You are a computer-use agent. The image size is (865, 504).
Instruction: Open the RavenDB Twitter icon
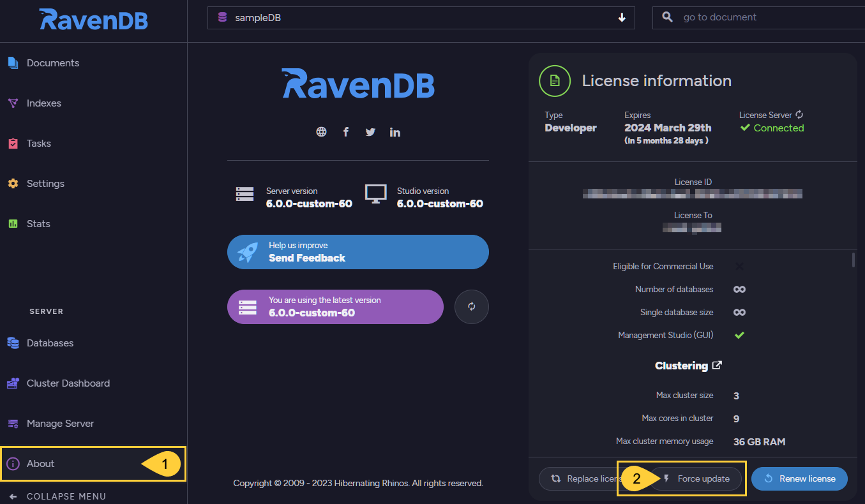(370, 132)
